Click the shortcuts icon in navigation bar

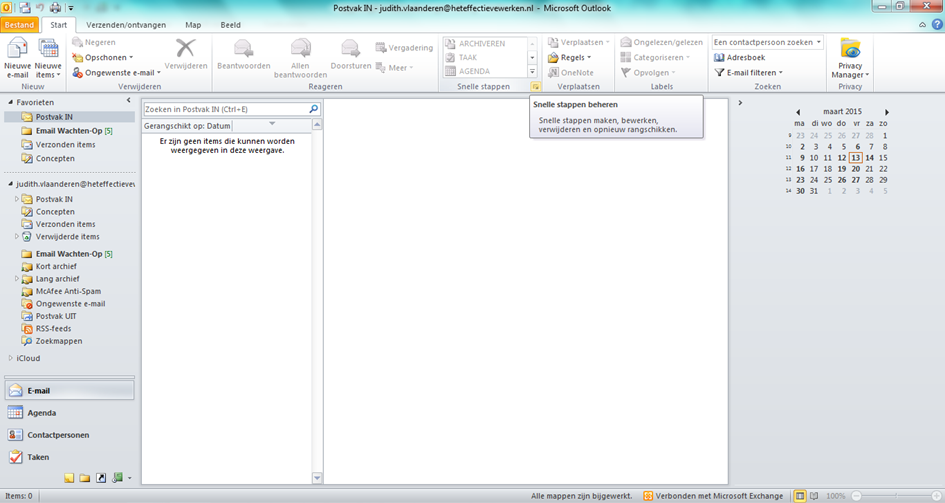(x=101, y=478)
